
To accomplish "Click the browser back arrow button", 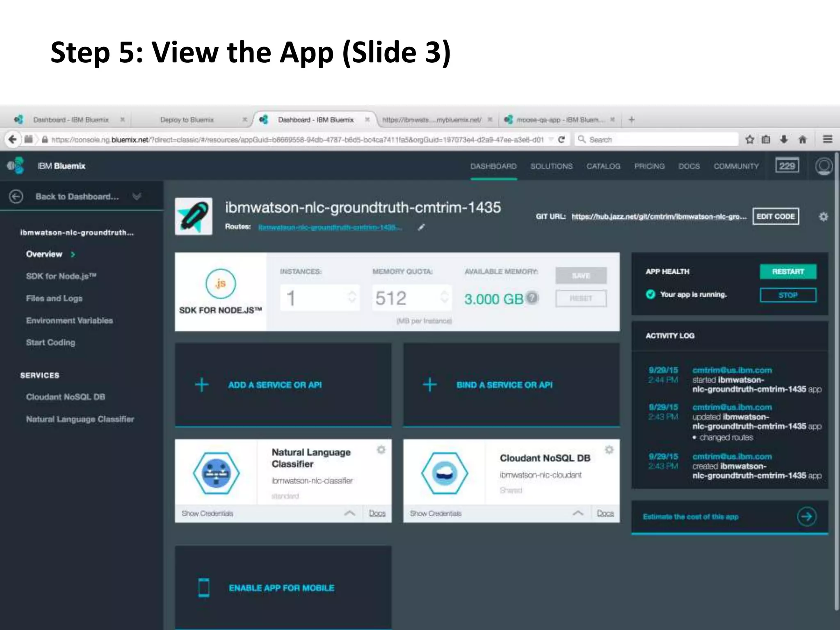I will point(13,139).
